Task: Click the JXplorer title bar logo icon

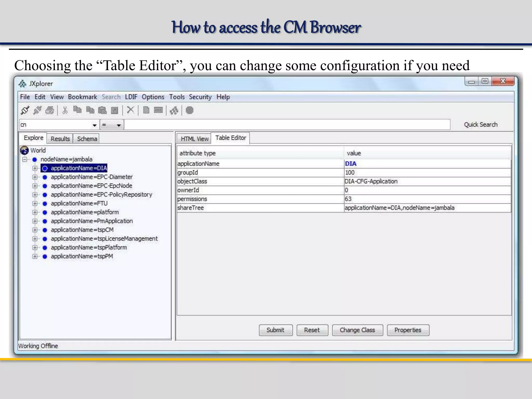Action: (23, 84)
